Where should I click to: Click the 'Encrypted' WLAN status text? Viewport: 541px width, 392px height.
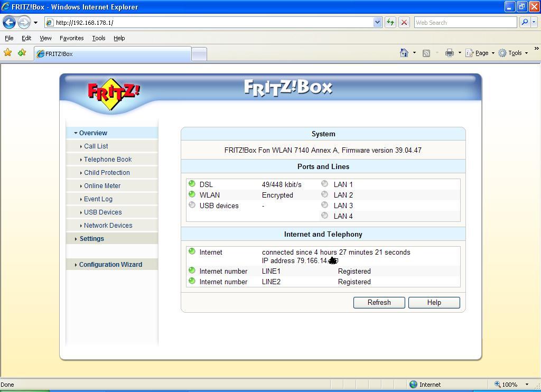click(277, 195)
